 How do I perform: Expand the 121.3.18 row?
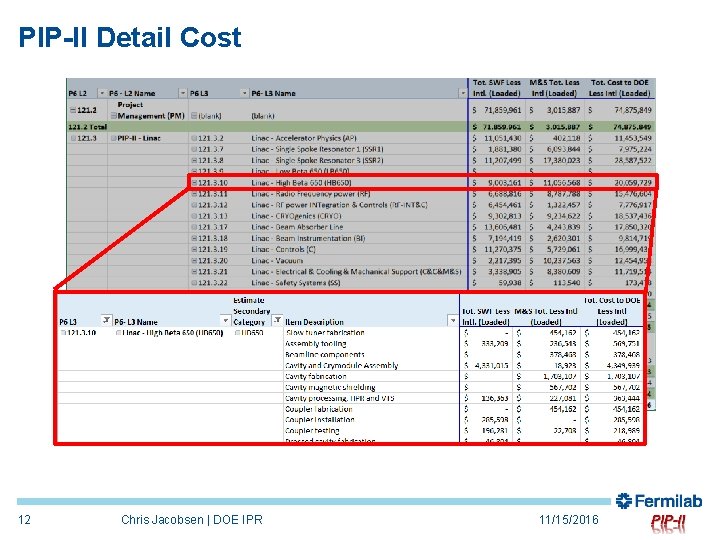[x=194, y=238]
